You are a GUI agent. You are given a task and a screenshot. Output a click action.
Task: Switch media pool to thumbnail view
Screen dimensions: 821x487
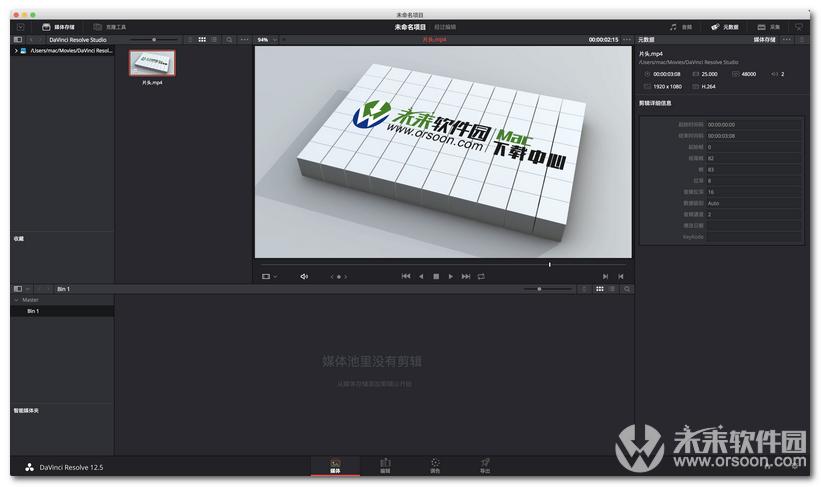pyautogui.click(x=600, y=289)
